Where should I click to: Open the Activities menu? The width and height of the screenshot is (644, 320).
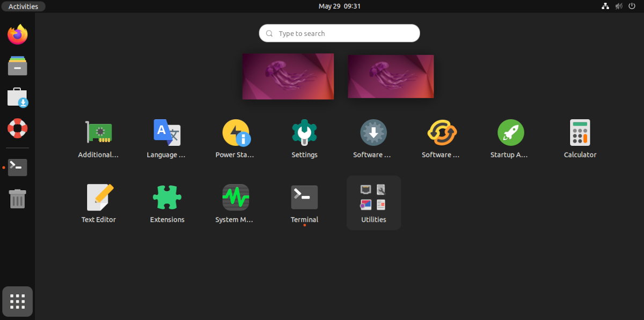[x=23, y=6]
